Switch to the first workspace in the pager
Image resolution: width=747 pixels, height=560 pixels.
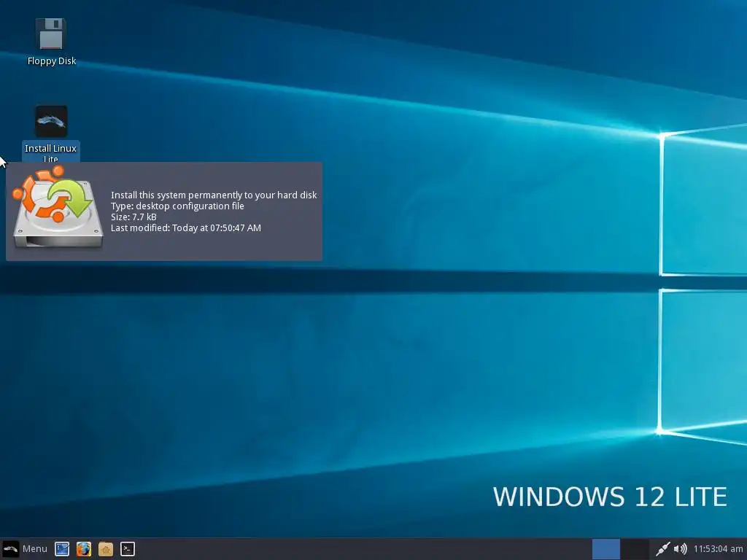click(x=606, y=549)
